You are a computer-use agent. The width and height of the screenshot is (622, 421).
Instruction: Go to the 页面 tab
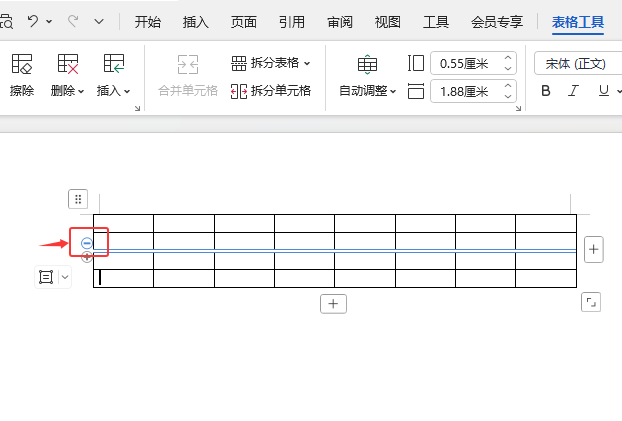coord(244,22)
